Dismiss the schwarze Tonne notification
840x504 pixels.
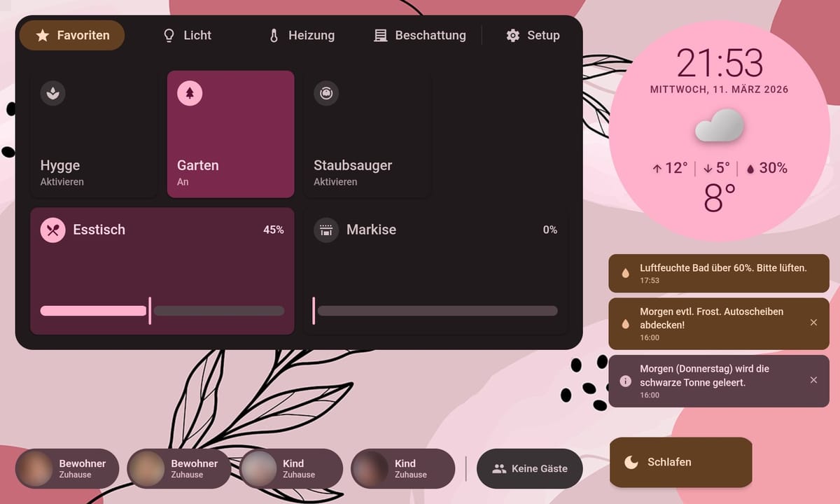(813, 380)
